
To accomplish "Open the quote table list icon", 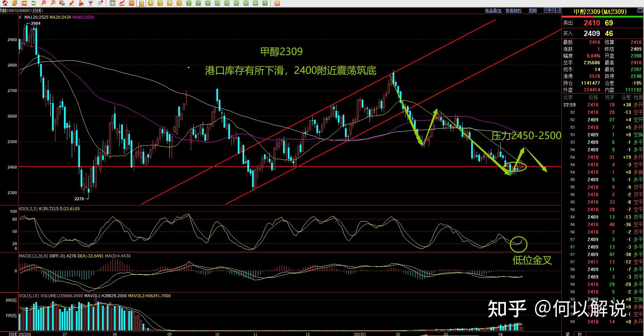I will tap(113, 3).
